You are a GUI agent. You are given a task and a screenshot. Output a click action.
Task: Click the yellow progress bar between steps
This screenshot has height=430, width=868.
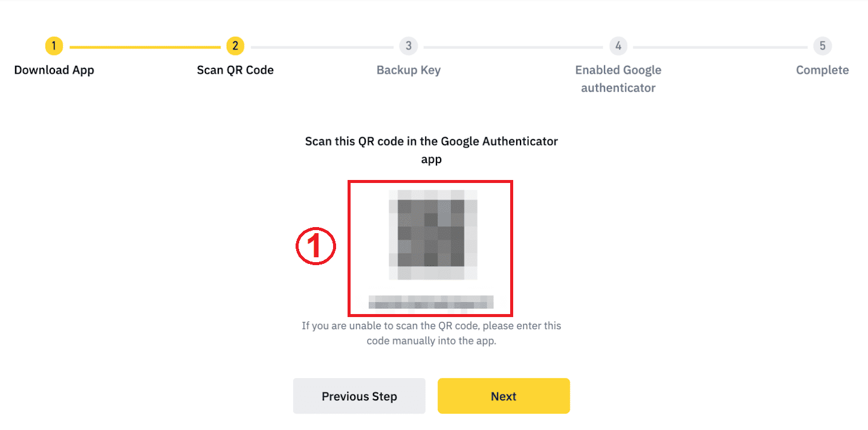(x=144, y=46)
